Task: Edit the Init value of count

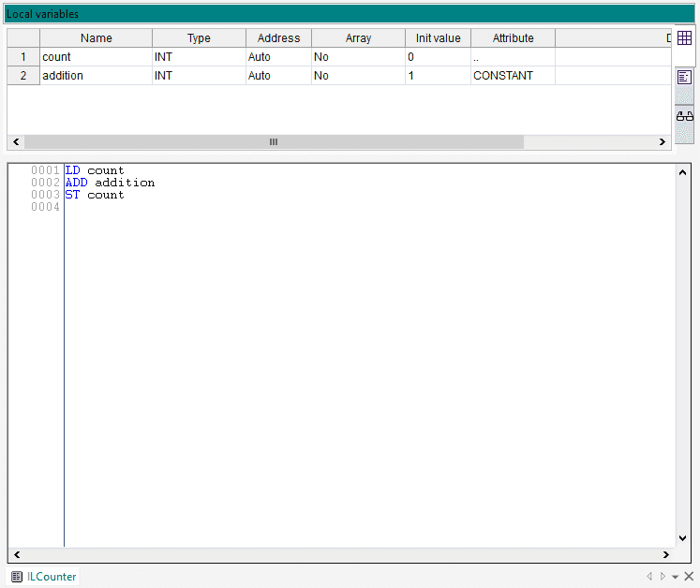Action: (x=438, y=57)
